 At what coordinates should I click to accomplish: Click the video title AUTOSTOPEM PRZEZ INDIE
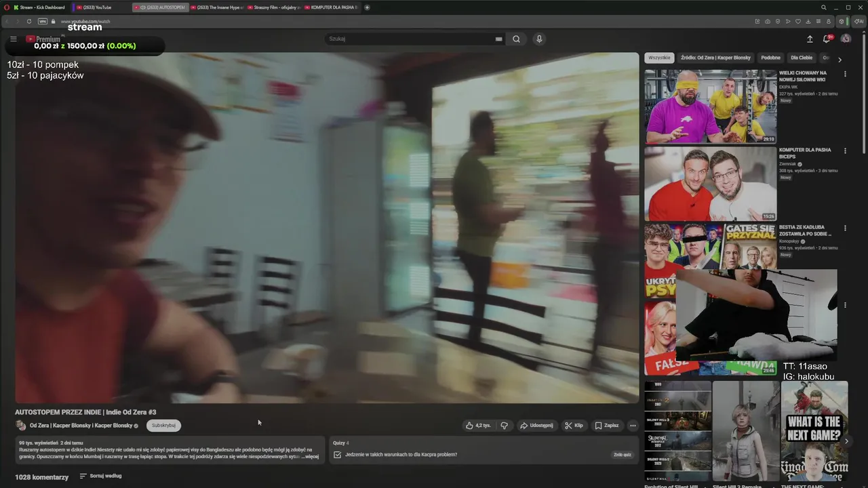point(85,412)
